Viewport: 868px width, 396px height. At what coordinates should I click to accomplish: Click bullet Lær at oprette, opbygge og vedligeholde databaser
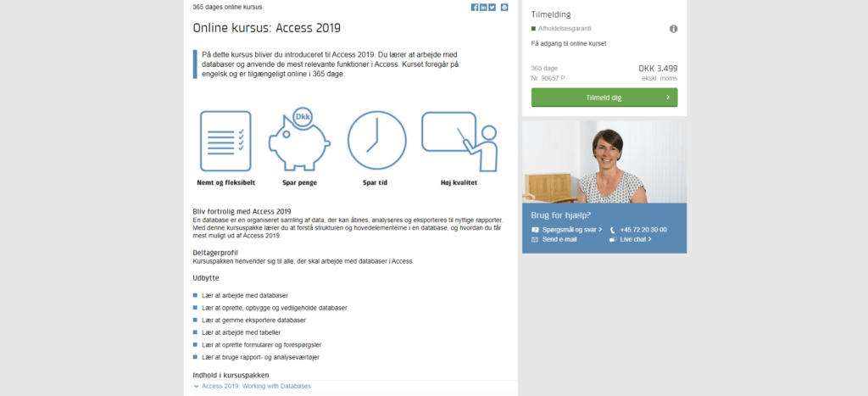tap(275, 308)
